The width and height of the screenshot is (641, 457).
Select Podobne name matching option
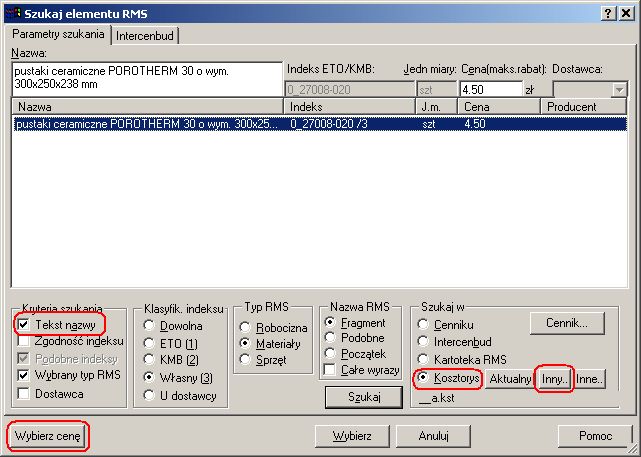click(330, 338)
